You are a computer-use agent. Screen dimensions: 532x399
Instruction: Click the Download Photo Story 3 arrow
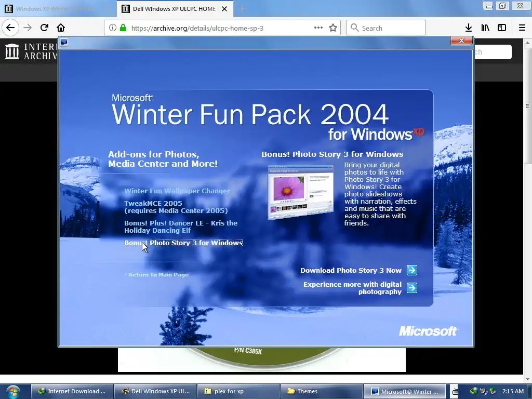coord(412,270)
